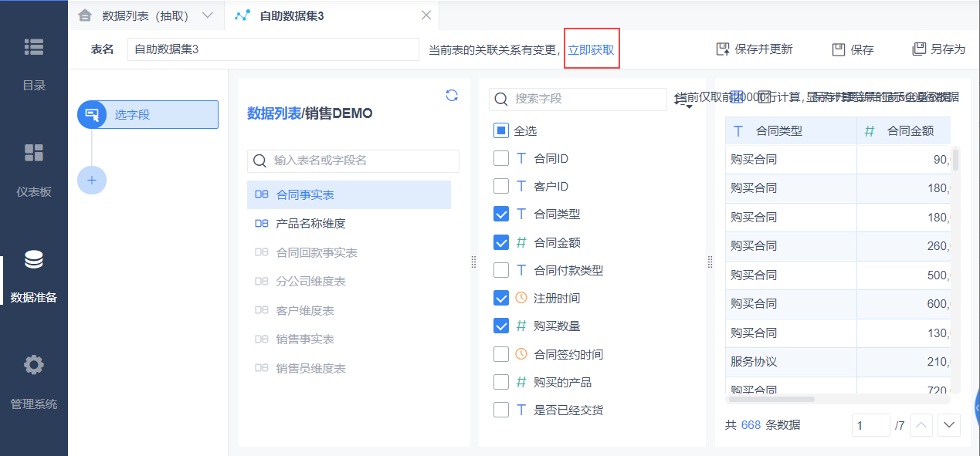Select the 自助数据集3 tab
This screenshot has height=456, width=980.
(x=291, y=15)
